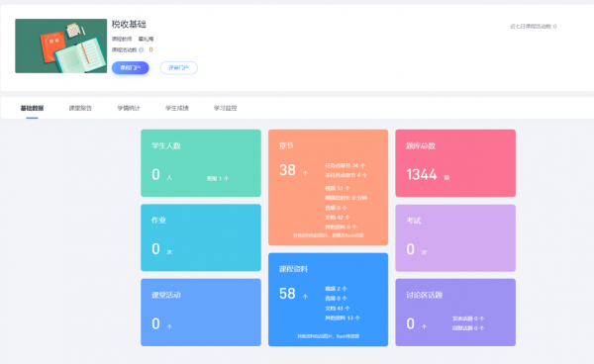Click the 课程资料 card heading
This screenshot has height=364, width=594.
click(x=293, y=269)
